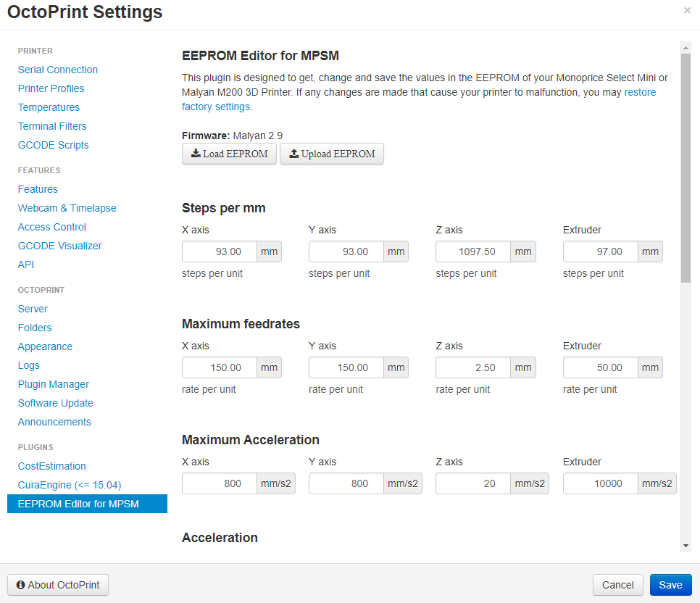Go to GCODE Visualizer settings

[60, 246]
